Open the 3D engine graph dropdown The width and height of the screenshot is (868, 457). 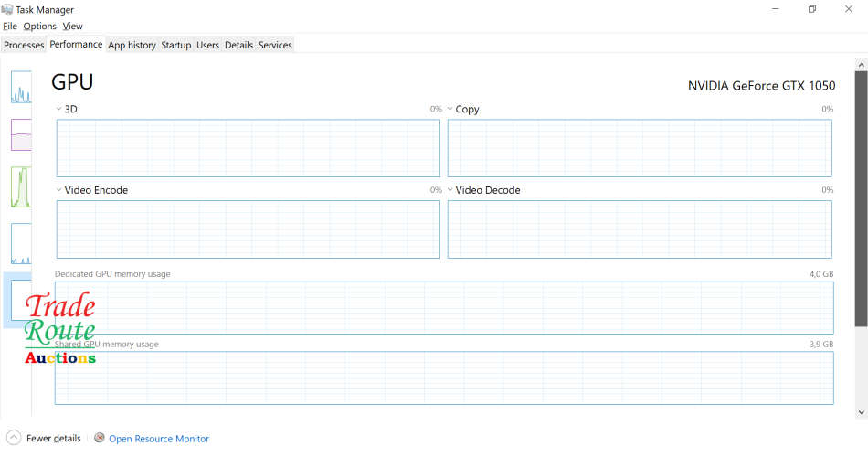59,109
